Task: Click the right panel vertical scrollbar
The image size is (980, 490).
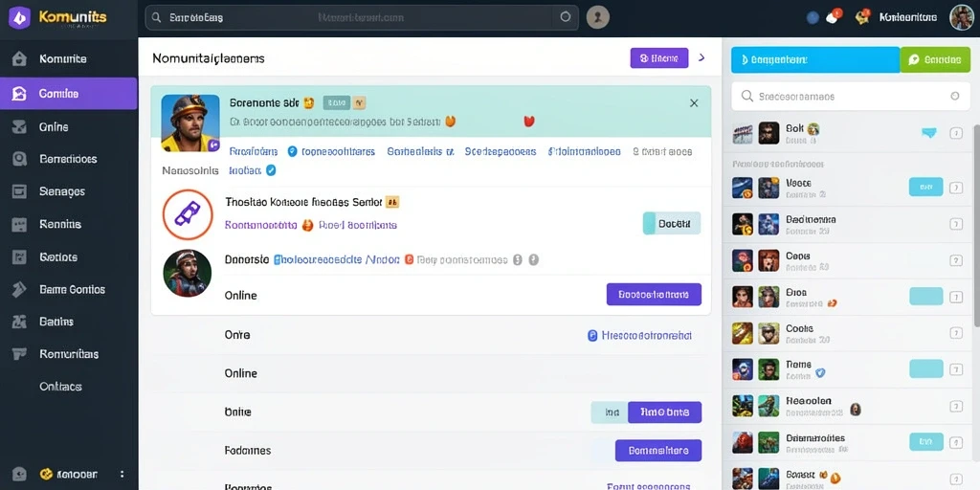Action: pos(976,225)
